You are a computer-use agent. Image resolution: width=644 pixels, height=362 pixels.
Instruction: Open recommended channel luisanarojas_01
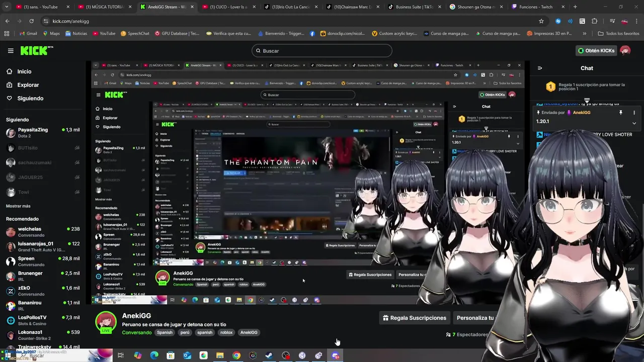pyautogui.click(x=43, y=246)
